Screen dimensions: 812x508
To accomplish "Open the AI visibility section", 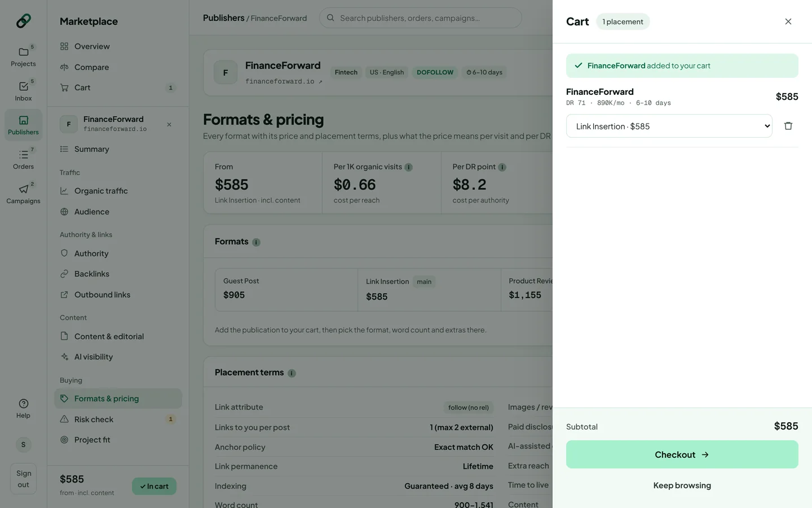I will coord(118,357).
